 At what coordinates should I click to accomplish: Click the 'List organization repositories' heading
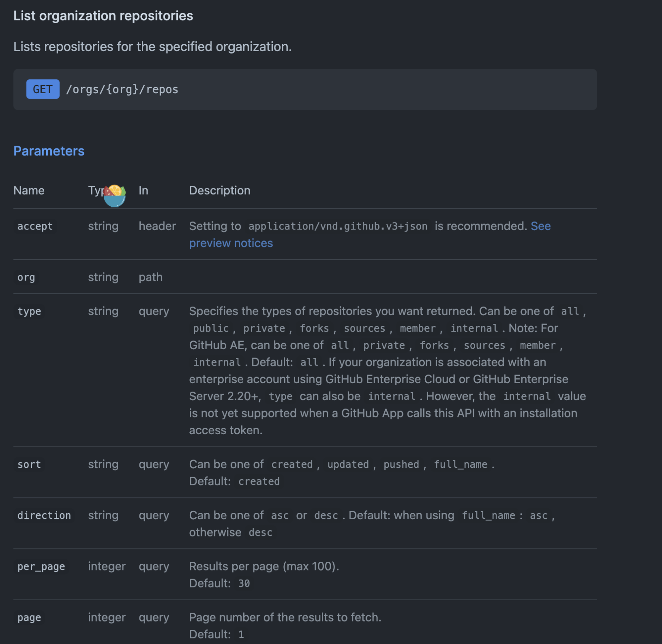pyautogui.click(x=103, y=16)
